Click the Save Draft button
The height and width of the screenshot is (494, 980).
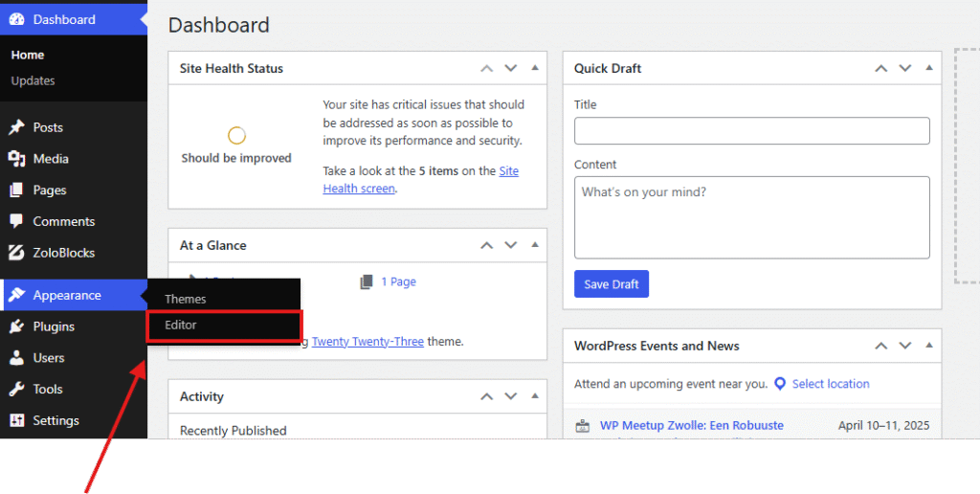pos(612,284)
